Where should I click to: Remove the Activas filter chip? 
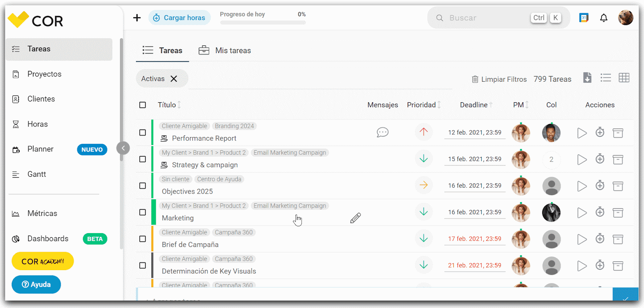pos(174,79)
